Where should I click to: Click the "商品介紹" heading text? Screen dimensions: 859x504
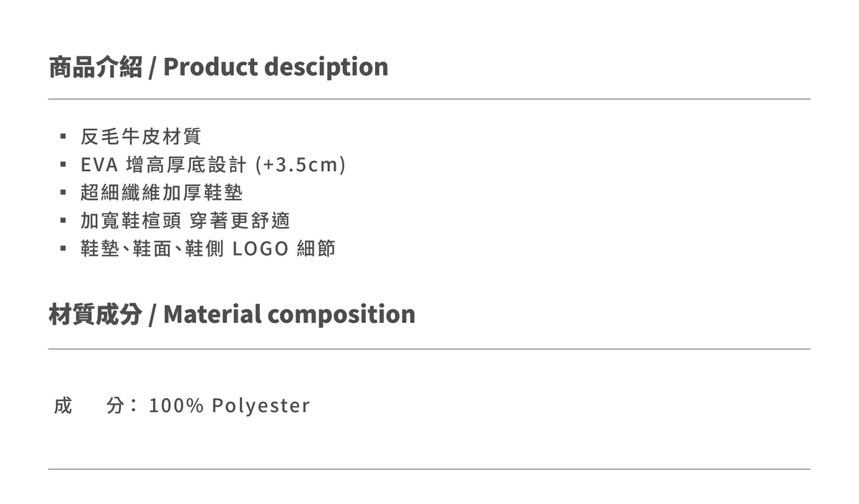click(95, 67)
